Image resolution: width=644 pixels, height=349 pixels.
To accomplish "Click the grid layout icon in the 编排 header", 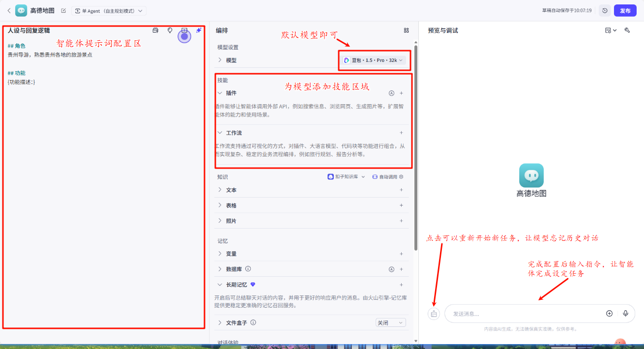I will [406, 30].
